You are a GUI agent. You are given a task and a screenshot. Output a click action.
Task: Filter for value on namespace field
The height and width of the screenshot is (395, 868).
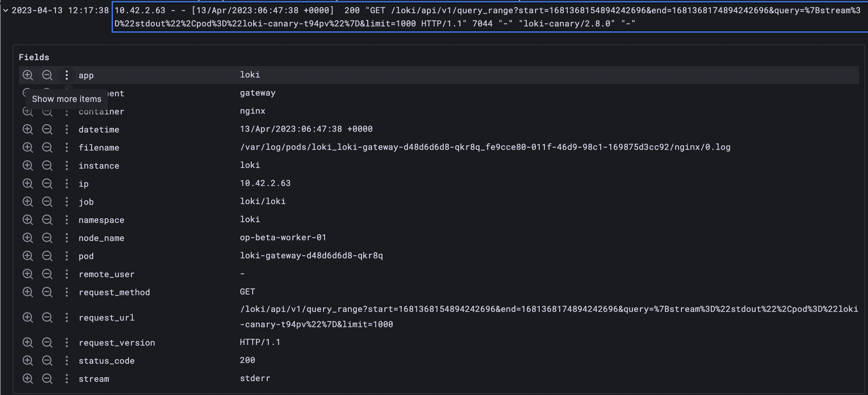(27, 220)
